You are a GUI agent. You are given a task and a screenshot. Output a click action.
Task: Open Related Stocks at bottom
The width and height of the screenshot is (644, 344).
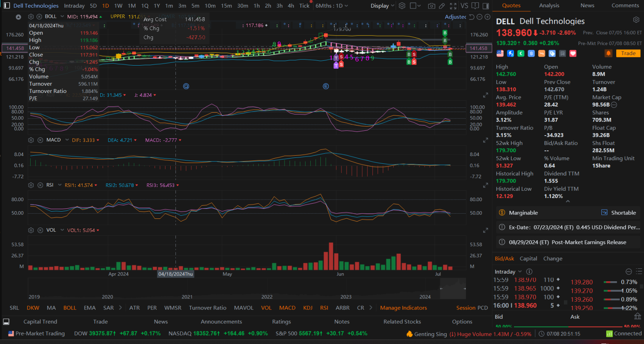pos(402,321)
